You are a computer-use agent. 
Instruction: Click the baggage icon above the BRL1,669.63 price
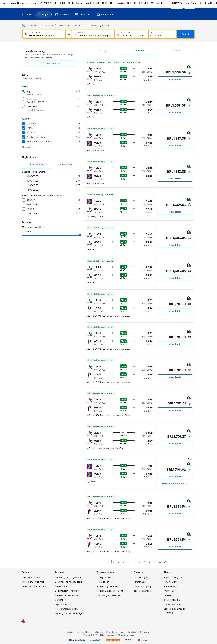(x=189, y=199)
